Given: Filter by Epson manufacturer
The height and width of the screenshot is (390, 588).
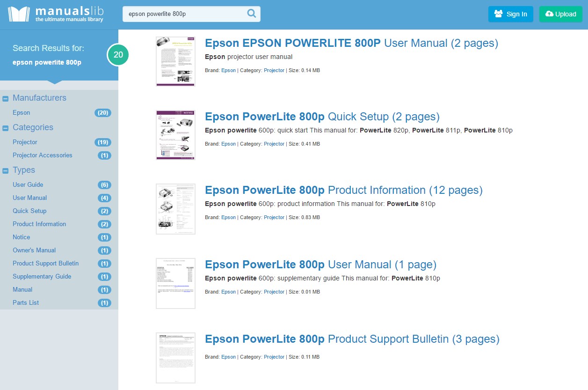Looking at the screenshot, I should click(x=22, y=113).
